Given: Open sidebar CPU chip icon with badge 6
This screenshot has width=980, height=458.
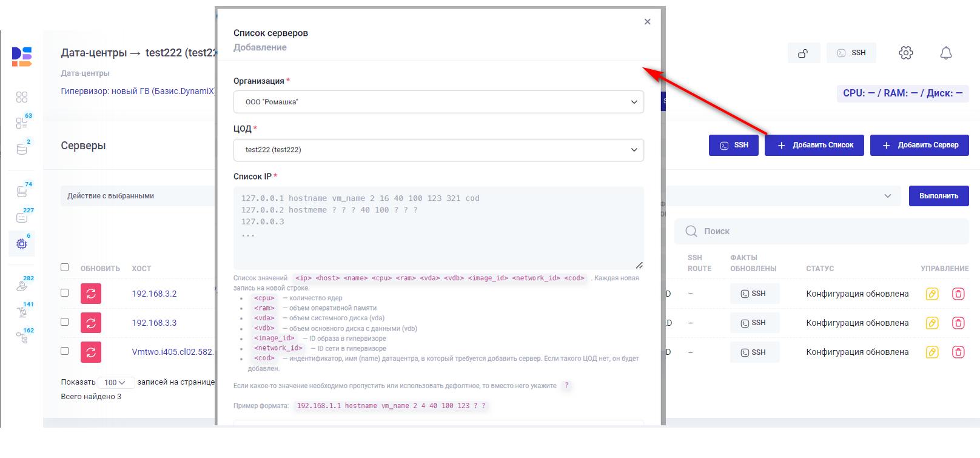Looking at the screenshot, I should click(x=22, y=243).
